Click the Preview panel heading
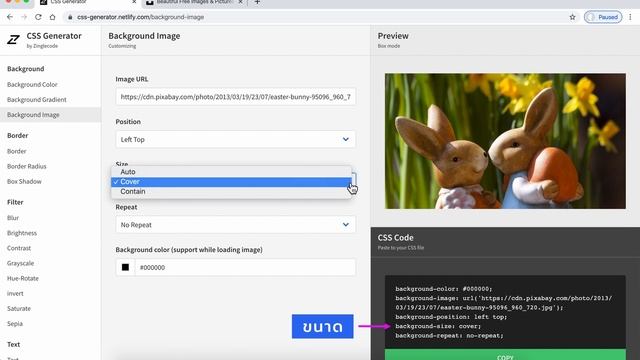Image resolution: width=640 pixels, height=360 pixels. coord(393,36)
